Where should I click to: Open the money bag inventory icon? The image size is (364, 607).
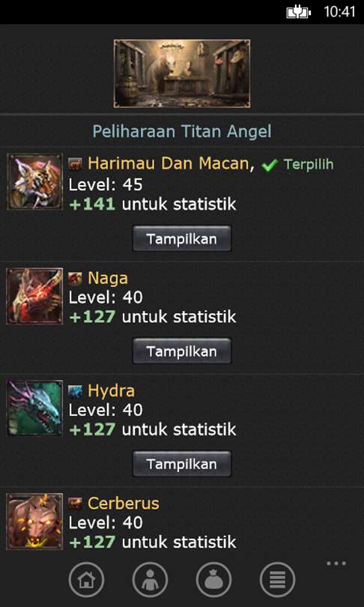[x=214, y=579]
